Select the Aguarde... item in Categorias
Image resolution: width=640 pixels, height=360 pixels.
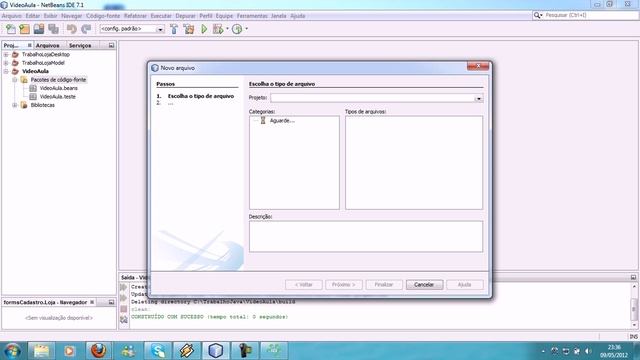tap(282, 120)
